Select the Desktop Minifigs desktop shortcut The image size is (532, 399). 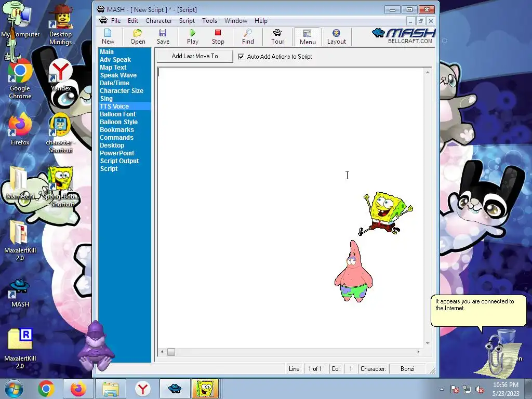click(x=60, y=24)
